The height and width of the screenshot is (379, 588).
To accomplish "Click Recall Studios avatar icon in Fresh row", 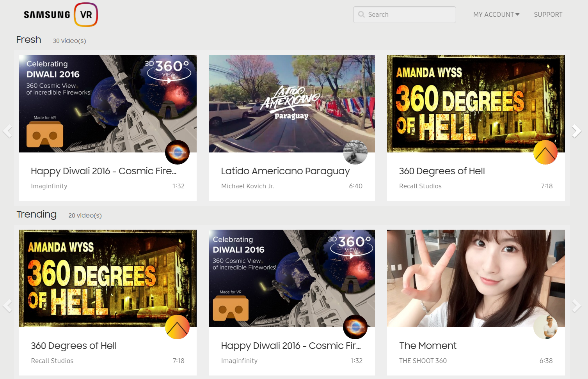I will [x=545, y=152].
